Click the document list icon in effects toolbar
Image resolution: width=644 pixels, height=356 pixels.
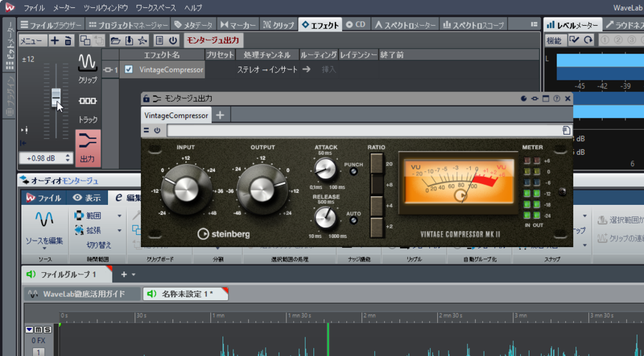tap(160, 40)
